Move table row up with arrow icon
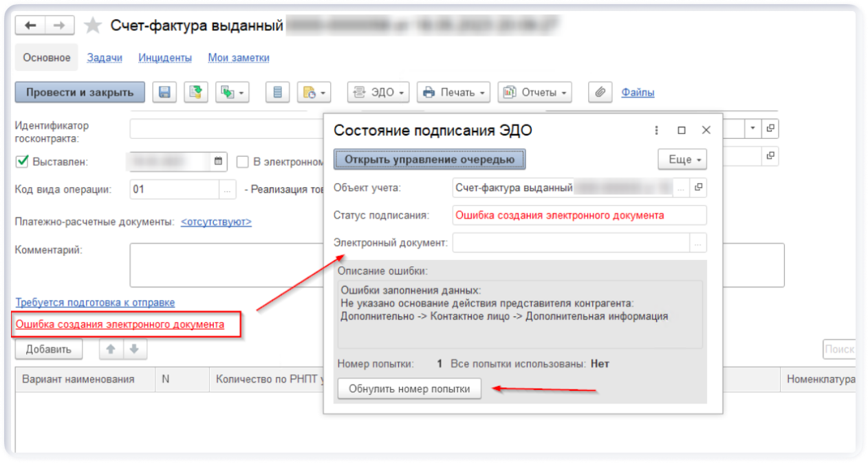This screenshot has height=463, width=868. point(110,349)
